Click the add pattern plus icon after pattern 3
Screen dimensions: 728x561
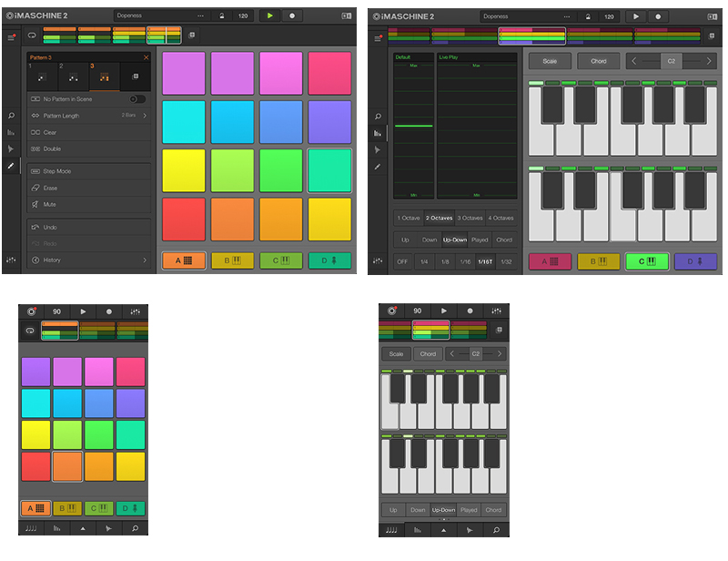[x=136, y=77]
